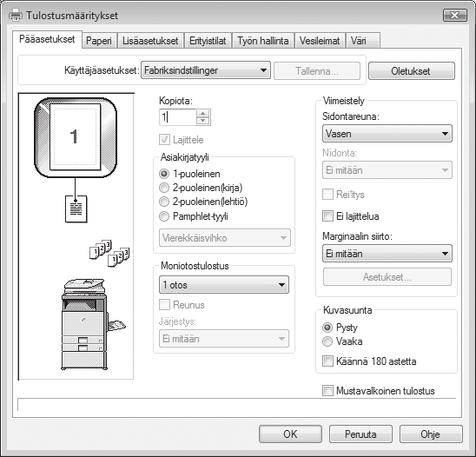This screenshot has width=476, height=457.
Task: Click the small document icon under the preview
Action: click(x=76, y=209)
